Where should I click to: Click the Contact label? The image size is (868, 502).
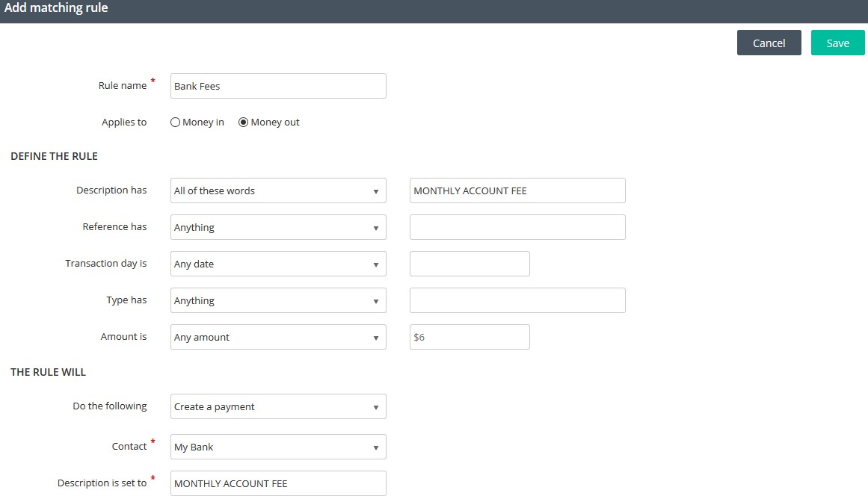(129, 446)
